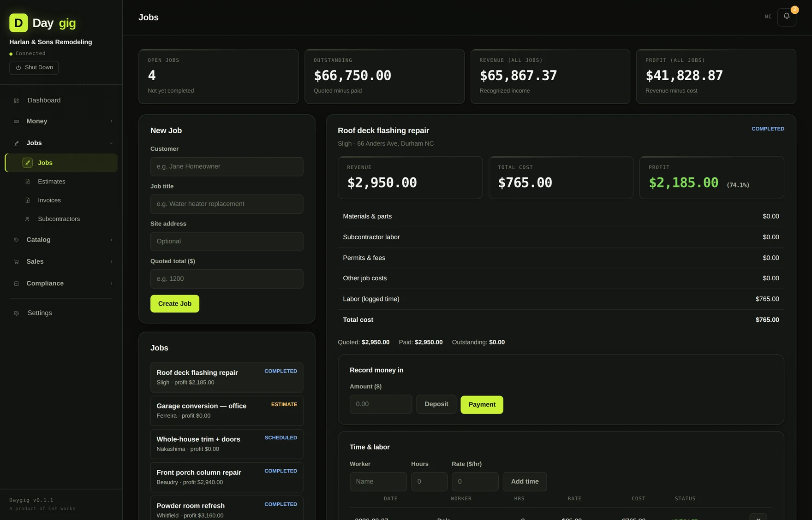Viewport: 812px width, 520px height.
Task: Click the Open Jobs count "4"
Action: [152, 76]
